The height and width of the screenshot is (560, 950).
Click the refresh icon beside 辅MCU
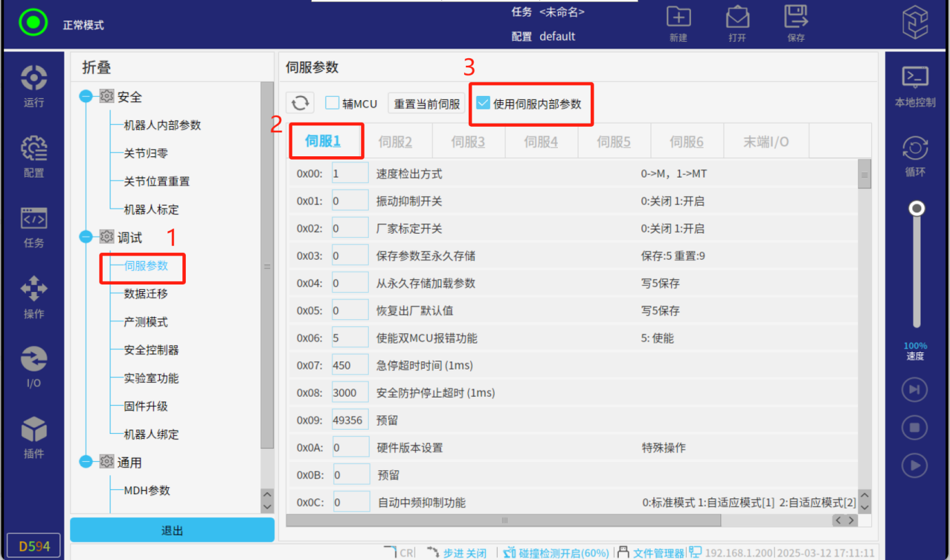pyautogui.click(x=300, y=104)
